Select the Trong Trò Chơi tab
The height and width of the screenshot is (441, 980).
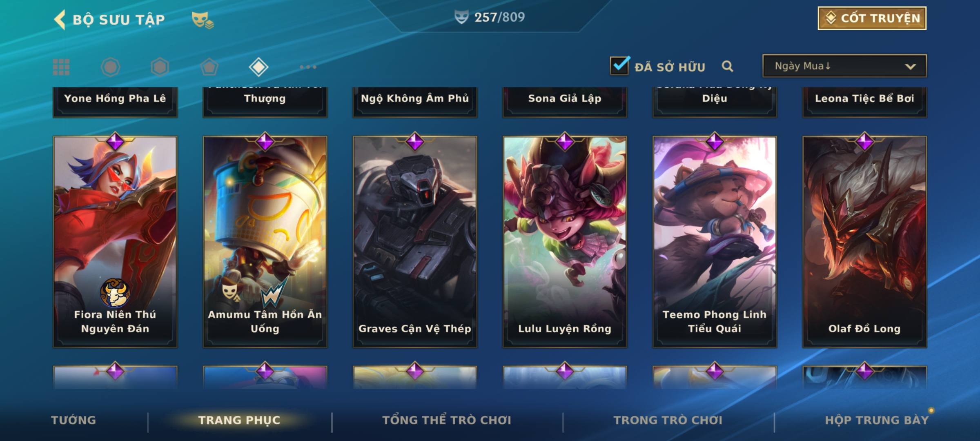pos(668,420)
